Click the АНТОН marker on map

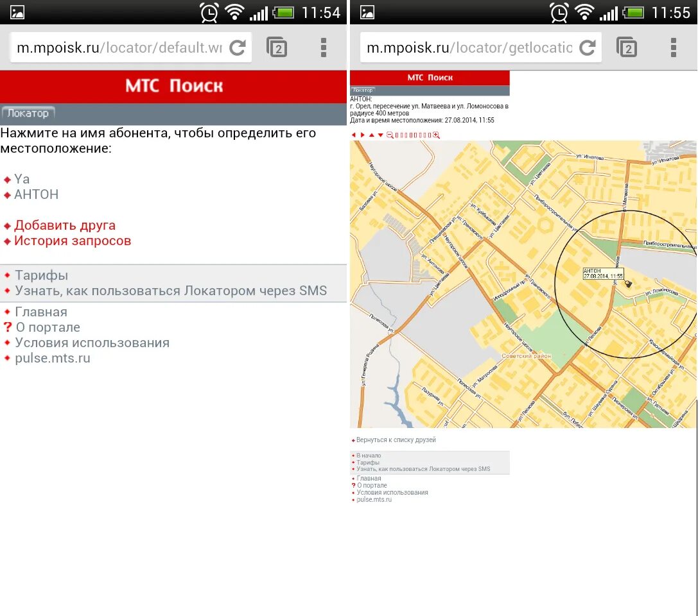coord(628,284)
